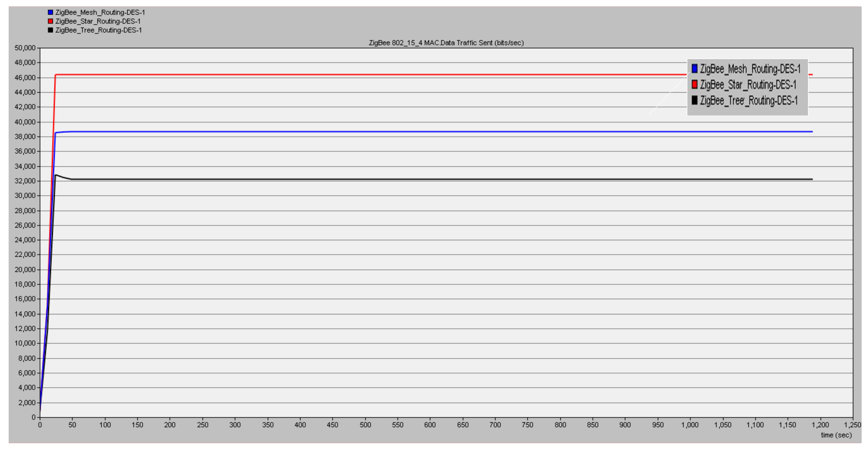Click the 600 tick label on time axis
The width and height of the screenshot is (868, 451).
tap(430, 425)
